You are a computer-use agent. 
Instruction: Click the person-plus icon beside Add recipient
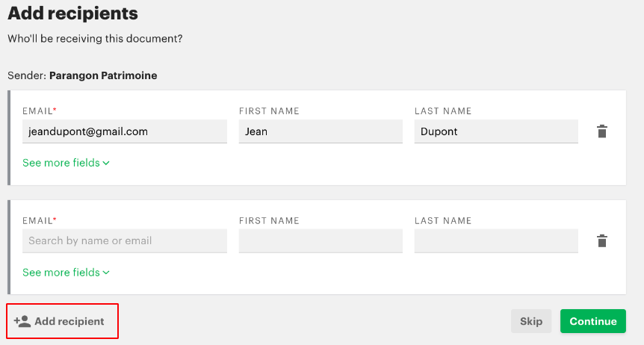tap(22, 321)
